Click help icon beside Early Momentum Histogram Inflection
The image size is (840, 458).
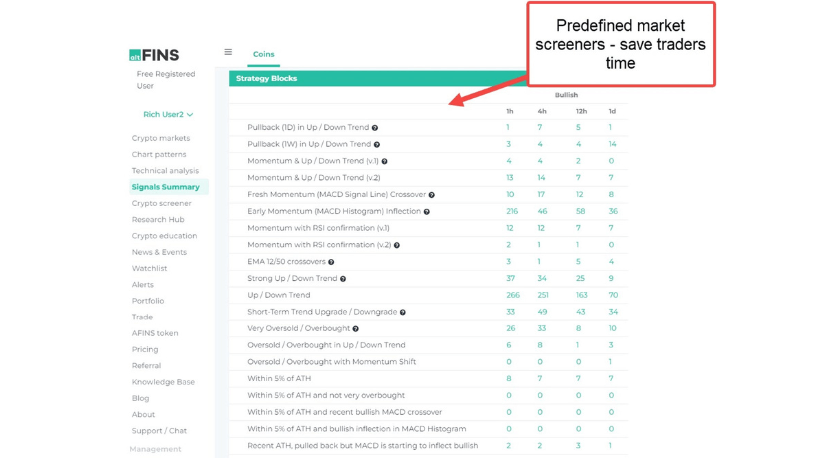click(426, 212)
